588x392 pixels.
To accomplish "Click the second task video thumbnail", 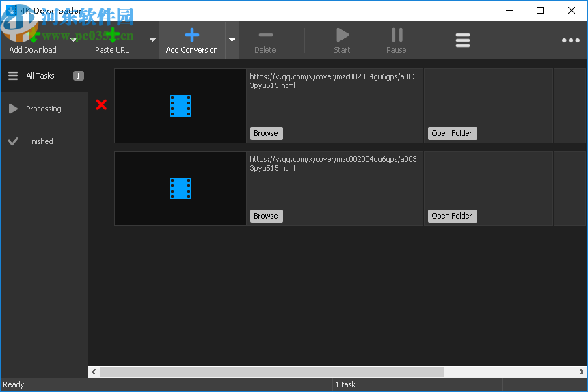I will 181,188.
